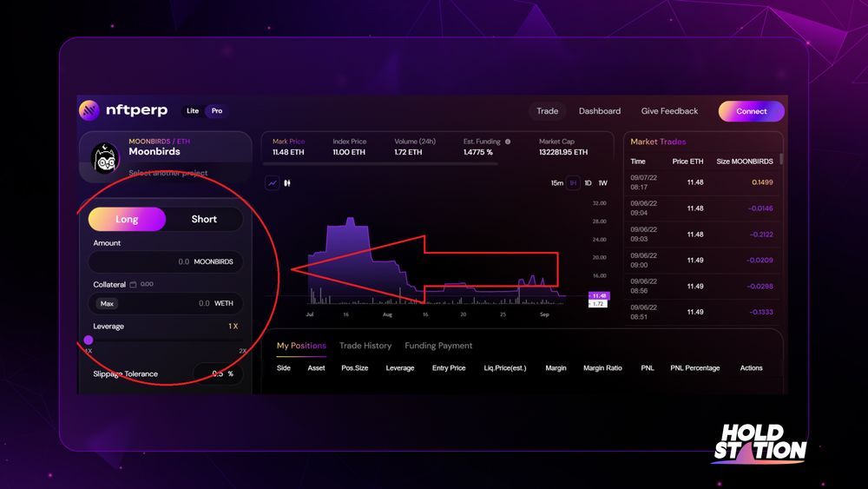Set chart interval to 1H
This screenshot has height=489, width=868.
pos(573,182)
